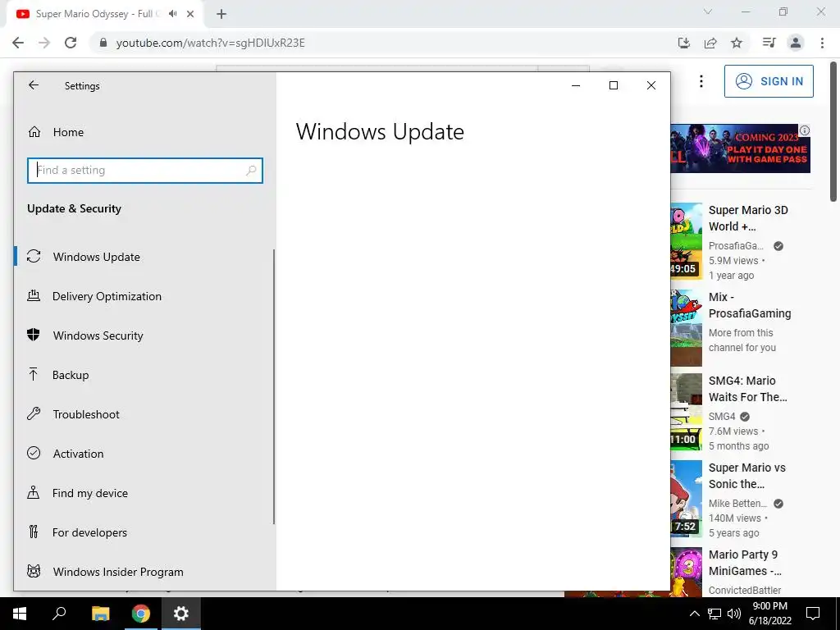Click the Windows Security shield icon
The image size is (840, 630).
click(x=33, y=335)
